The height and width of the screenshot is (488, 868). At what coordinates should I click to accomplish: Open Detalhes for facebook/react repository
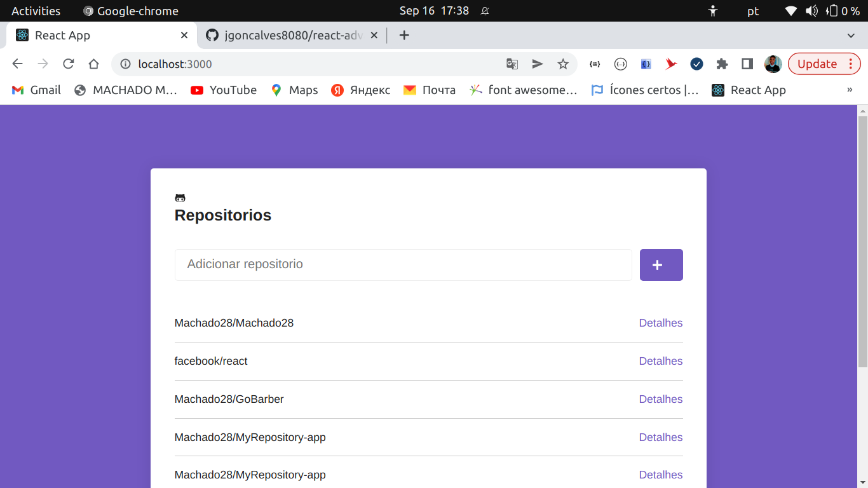[x=660, y=361]
